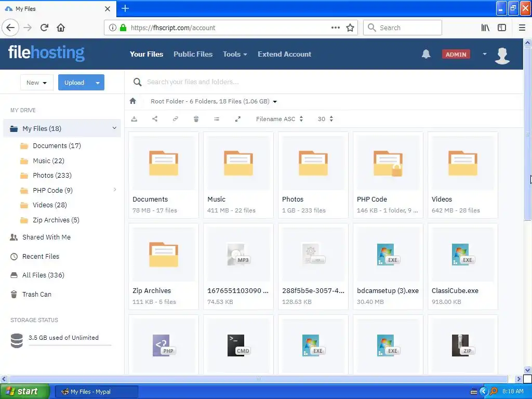Viewport: 532px width, 399px height.
Task: Click the Upload button
Action: pos(75,83)
